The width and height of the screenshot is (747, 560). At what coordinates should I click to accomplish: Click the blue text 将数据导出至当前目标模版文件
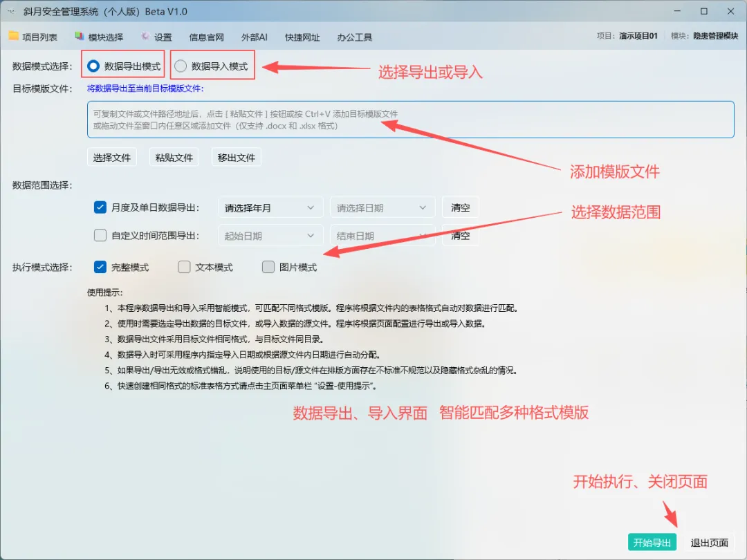click(x=145, y=88)
